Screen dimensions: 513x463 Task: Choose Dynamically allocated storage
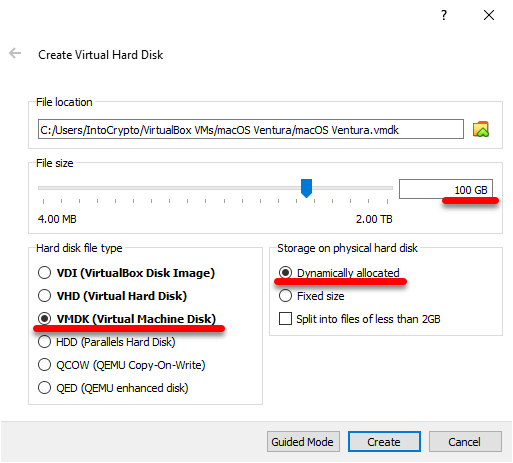tap(339, 273)
